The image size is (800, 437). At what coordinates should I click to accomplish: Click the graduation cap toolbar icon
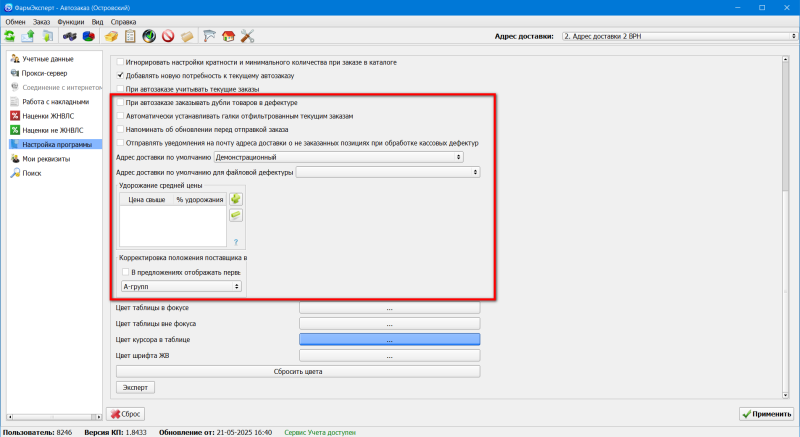pyautogui.click(x=209, y=36)
